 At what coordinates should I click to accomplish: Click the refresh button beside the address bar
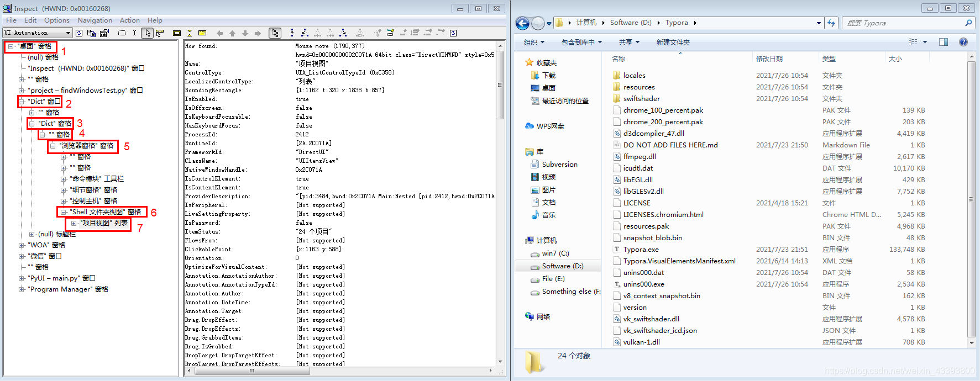[x=831, y=23]
